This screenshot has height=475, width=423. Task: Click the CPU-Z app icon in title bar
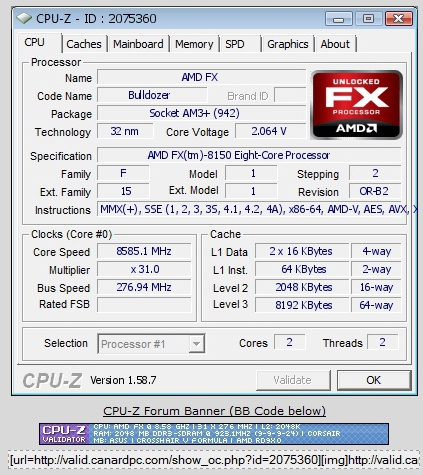tap(24, 18)
